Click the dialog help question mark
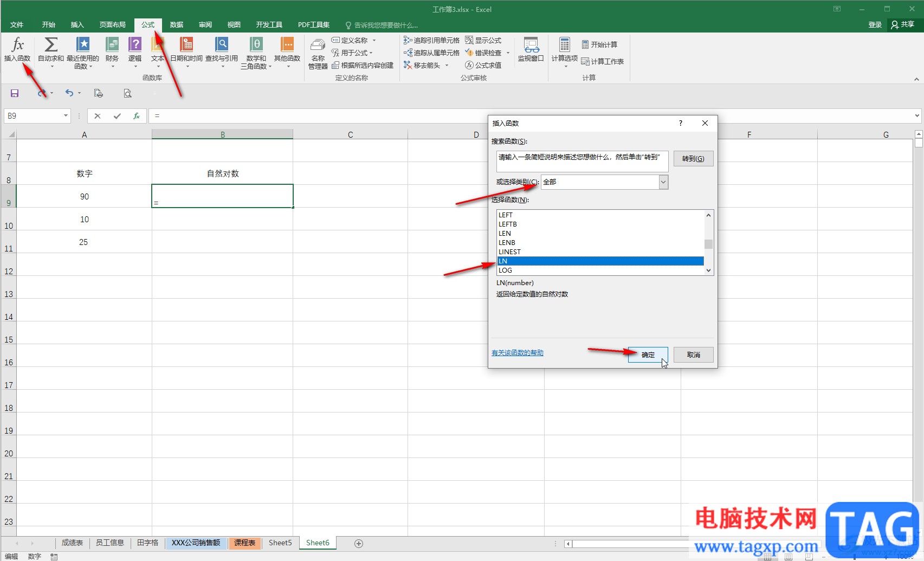This screenshot has width=924, height=561. (x=681, y=123)
